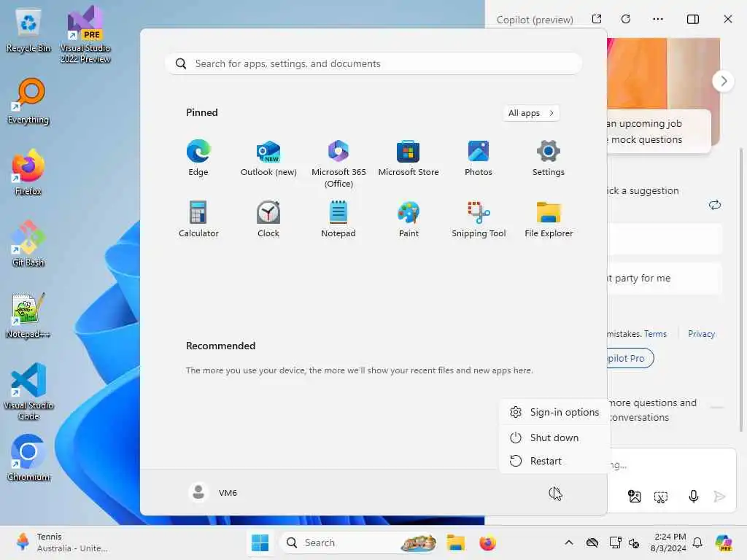Open the Edge pinned app

click(x=198, y=158)
